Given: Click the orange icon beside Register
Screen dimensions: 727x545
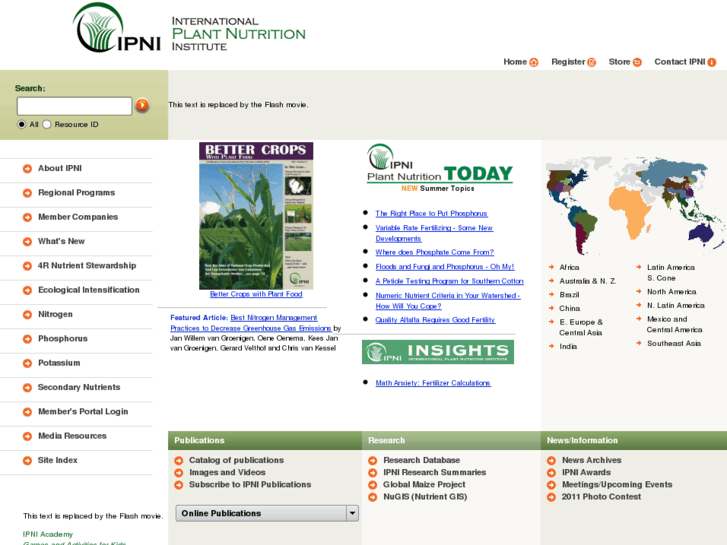Looking at the screenshot, I should 592,62.
